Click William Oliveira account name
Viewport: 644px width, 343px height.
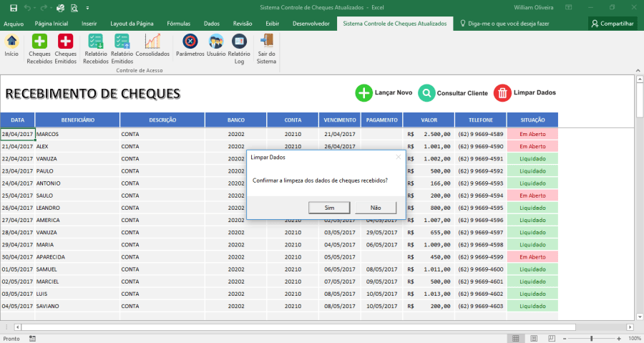pyautogui.click(x=534, y=7)
